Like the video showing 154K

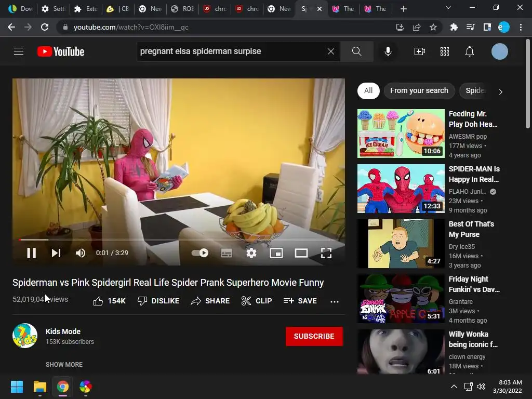pyautogui.click(x=109, y=301)
